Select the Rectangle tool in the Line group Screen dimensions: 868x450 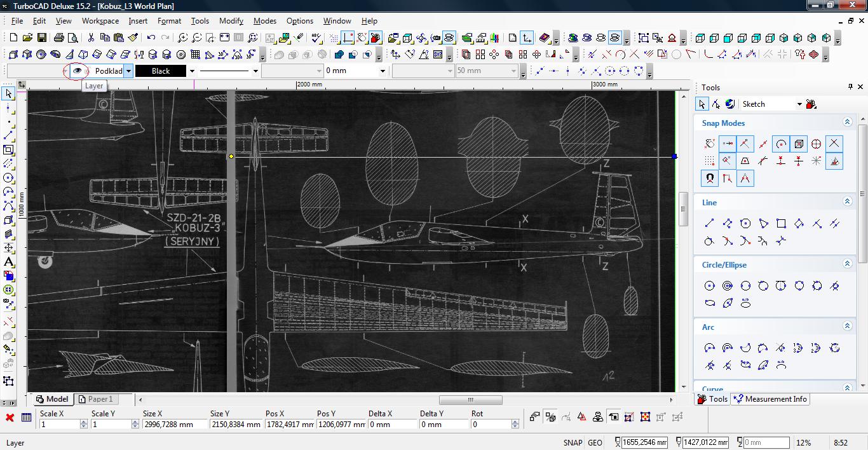782,223
